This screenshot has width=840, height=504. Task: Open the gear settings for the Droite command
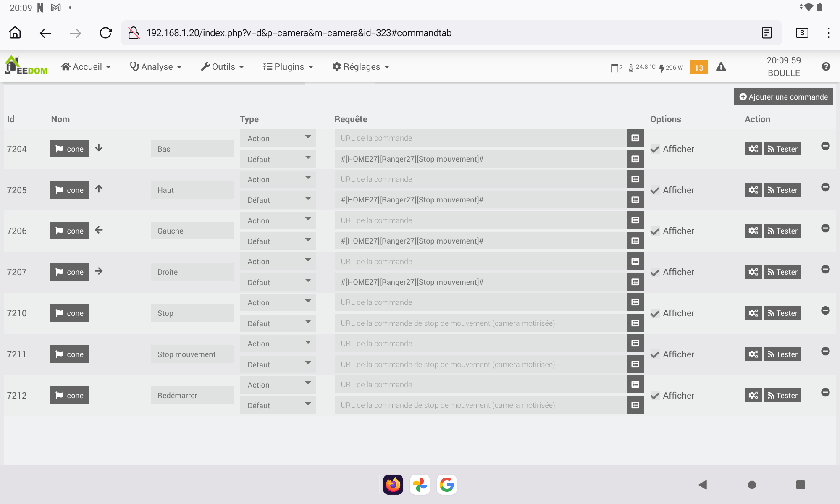[x=753, y=272]
